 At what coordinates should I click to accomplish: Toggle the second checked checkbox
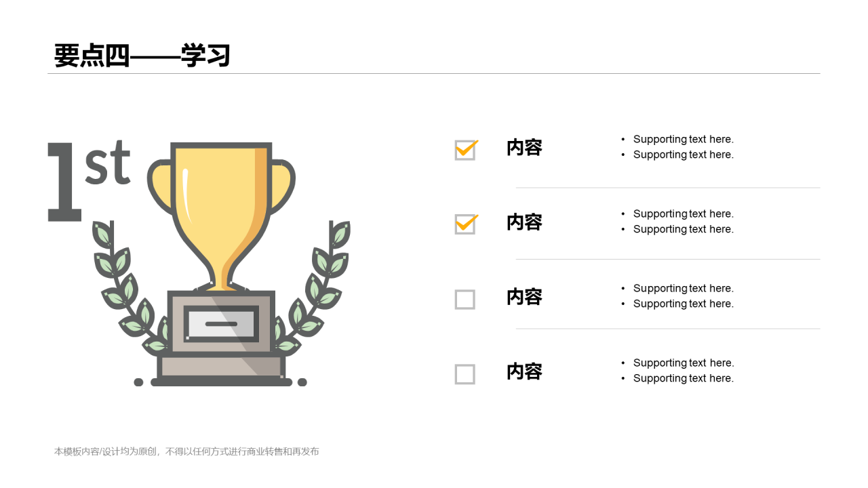466,224
